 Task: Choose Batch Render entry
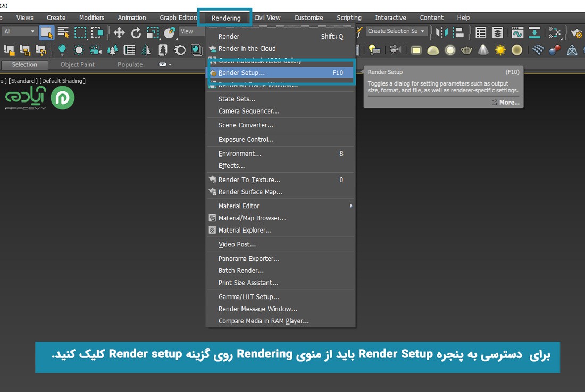[280, 270]
